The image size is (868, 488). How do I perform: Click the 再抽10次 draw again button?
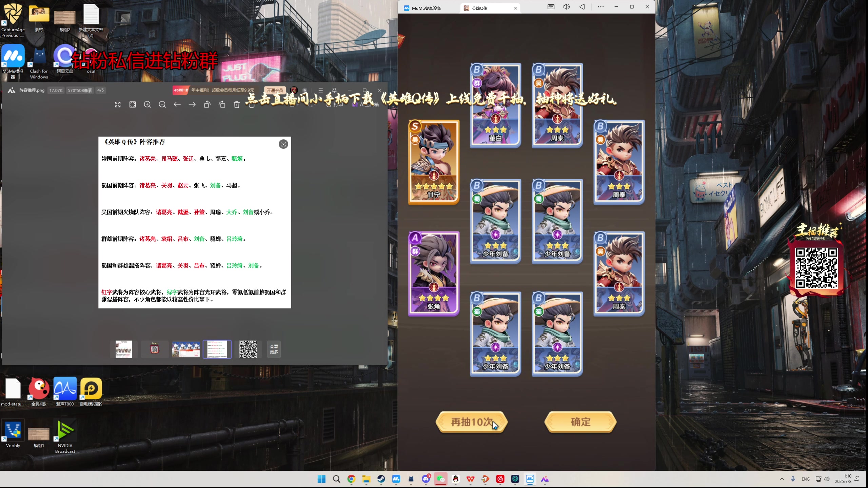[x=472, y=422]
